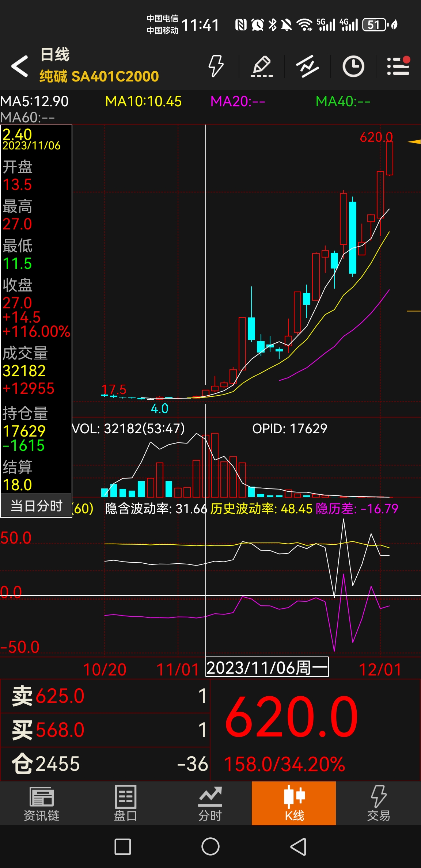Tap the sell price 625.0
This screenshot has height=868, width=421.
click(60, 696)
